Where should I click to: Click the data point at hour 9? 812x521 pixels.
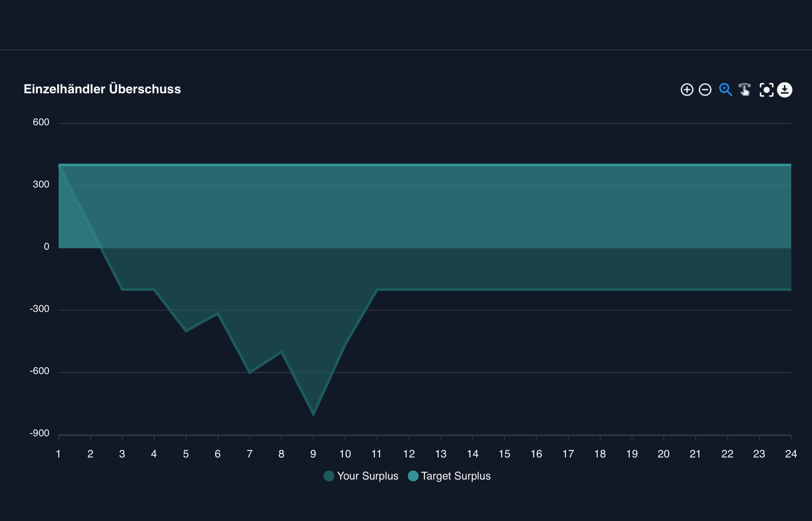point(313,414)
